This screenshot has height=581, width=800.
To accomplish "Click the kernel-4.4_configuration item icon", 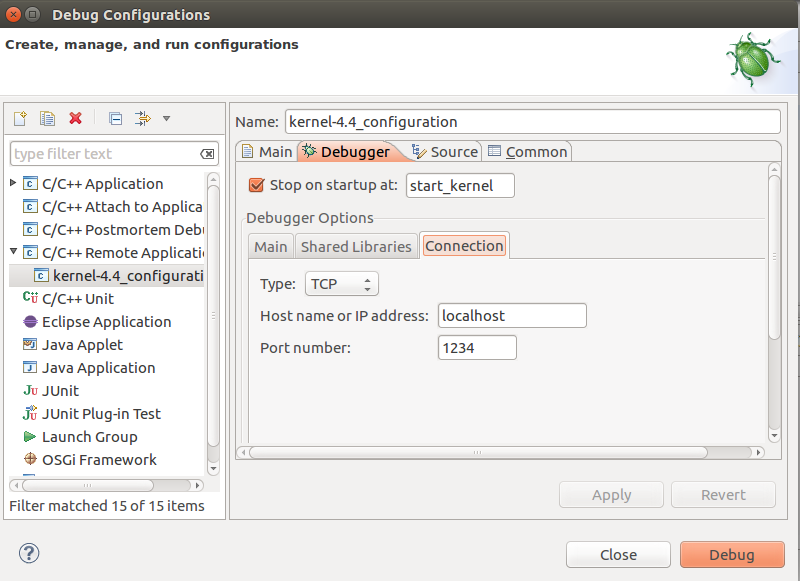I will [x=41, y=275].
